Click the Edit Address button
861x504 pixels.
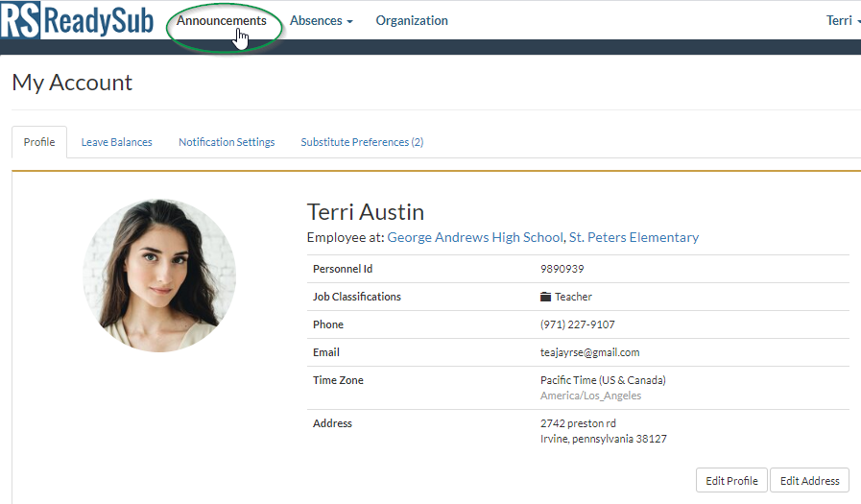coord(809,481)
